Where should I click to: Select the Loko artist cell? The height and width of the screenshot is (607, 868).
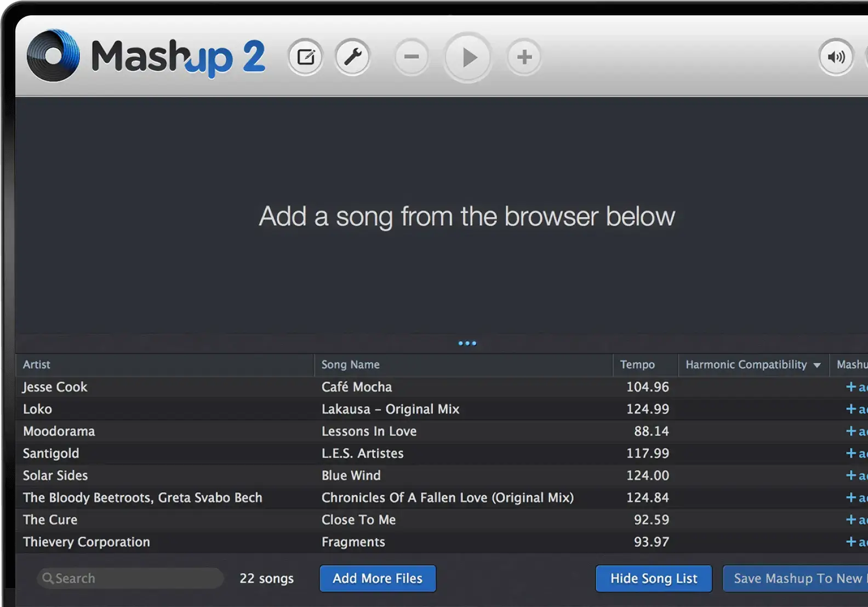coord(37,409)
